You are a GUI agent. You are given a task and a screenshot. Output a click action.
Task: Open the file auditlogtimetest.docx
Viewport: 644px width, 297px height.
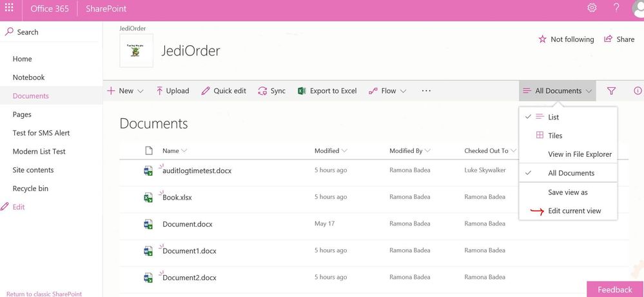click(197, 170)
